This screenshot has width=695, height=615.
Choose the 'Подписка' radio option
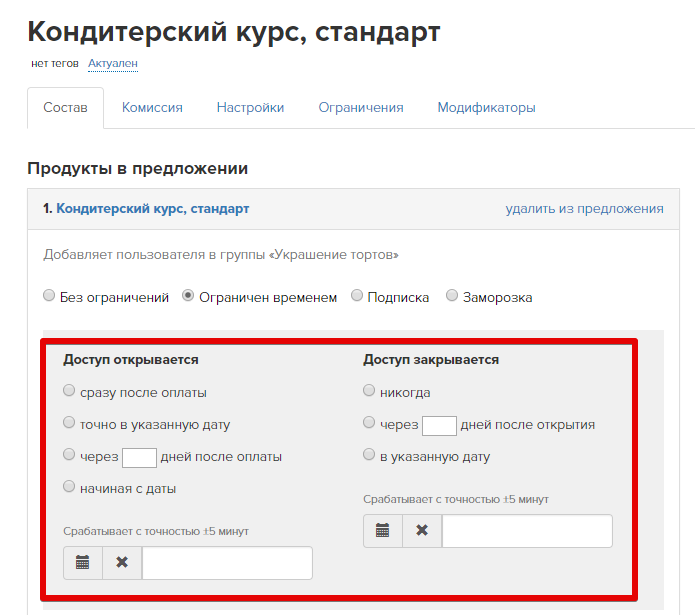357,296
